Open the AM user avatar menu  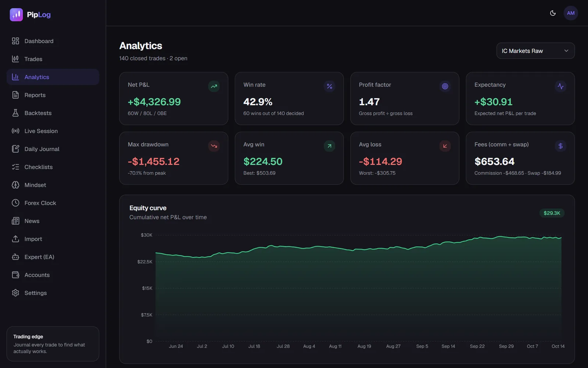[571, 13]
